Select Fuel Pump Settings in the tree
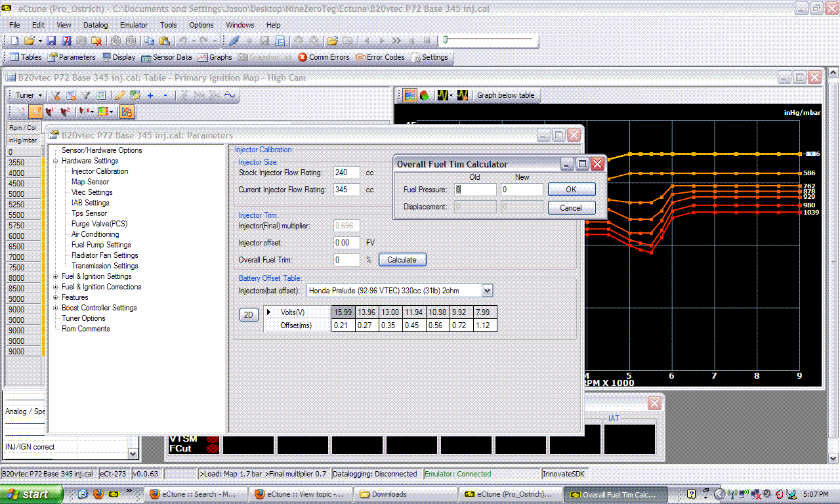 click(101, 245)
